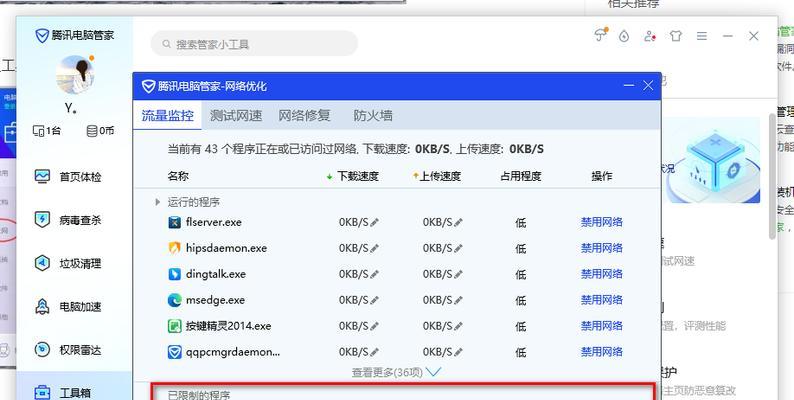Click the 占用程度 column header
Screen dimensions: 794x400
[x=521, y=176]
